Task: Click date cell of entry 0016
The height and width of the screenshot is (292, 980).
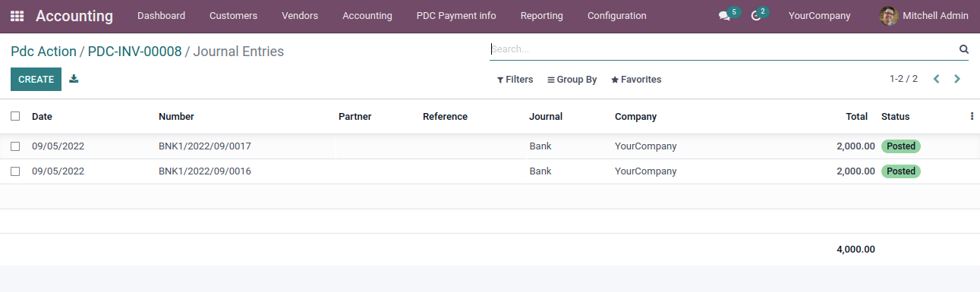Action: tap(58, 171)
